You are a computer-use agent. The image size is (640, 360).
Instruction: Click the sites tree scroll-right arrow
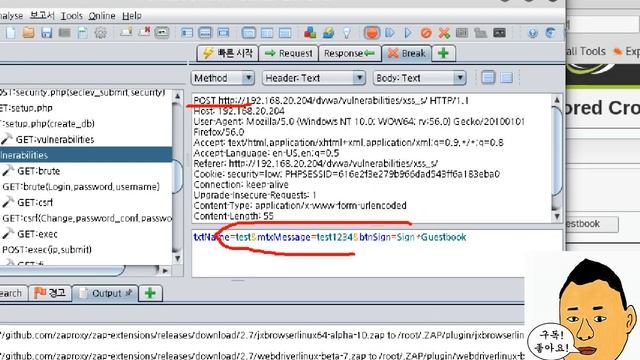(x=165, y=270)
